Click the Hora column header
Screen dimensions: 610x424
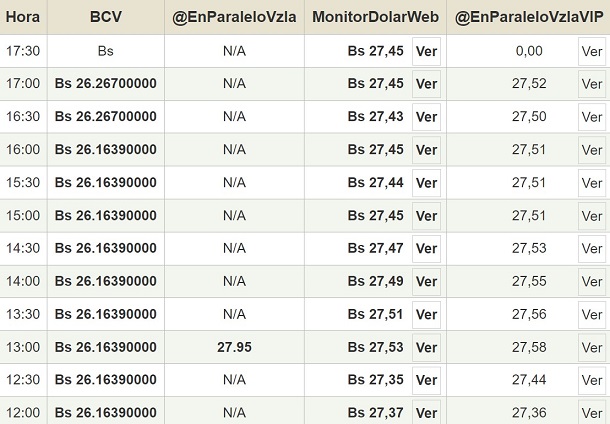[23, 17]
